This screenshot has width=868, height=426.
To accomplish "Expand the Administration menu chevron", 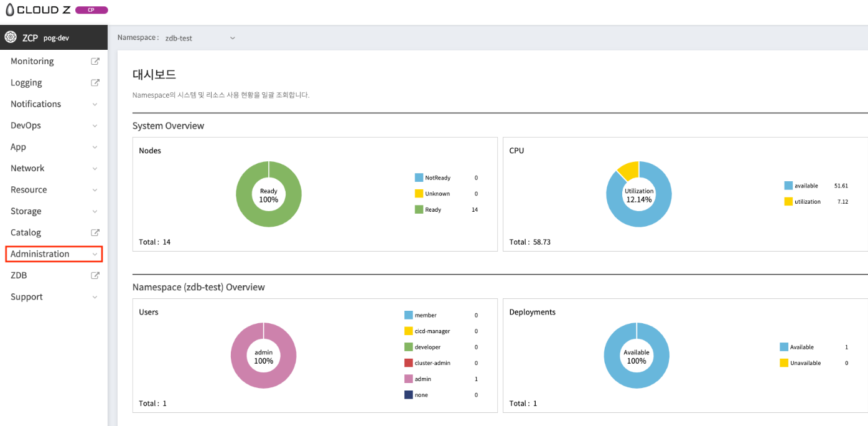I will click(x=95, y=254).
